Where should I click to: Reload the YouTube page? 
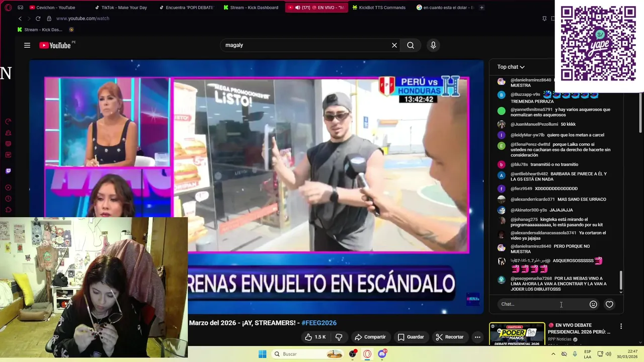38,19
